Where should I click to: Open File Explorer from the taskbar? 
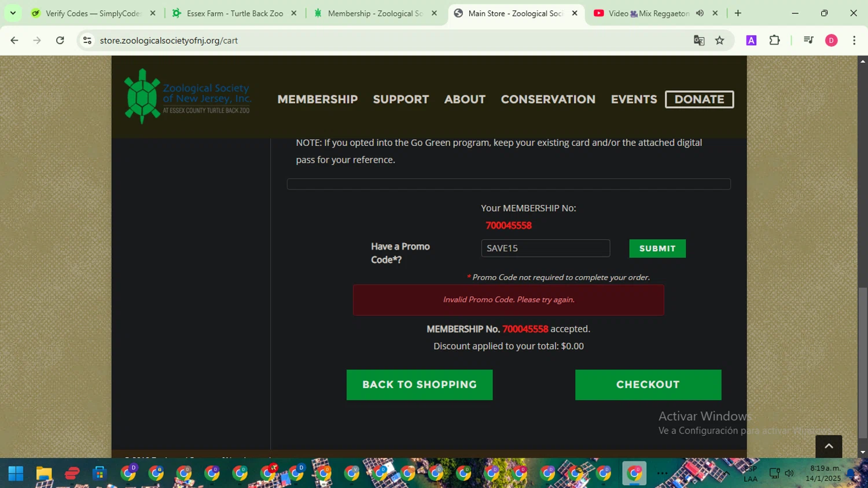44,474
